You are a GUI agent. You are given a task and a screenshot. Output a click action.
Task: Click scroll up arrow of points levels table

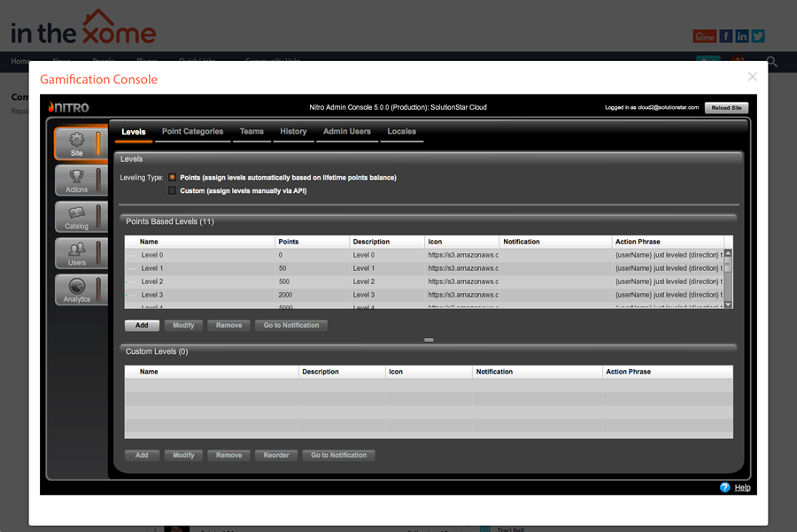728,253
